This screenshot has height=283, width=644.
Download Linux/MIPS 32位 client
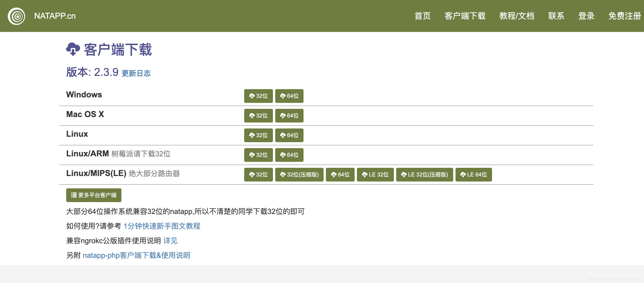point(258,175)
